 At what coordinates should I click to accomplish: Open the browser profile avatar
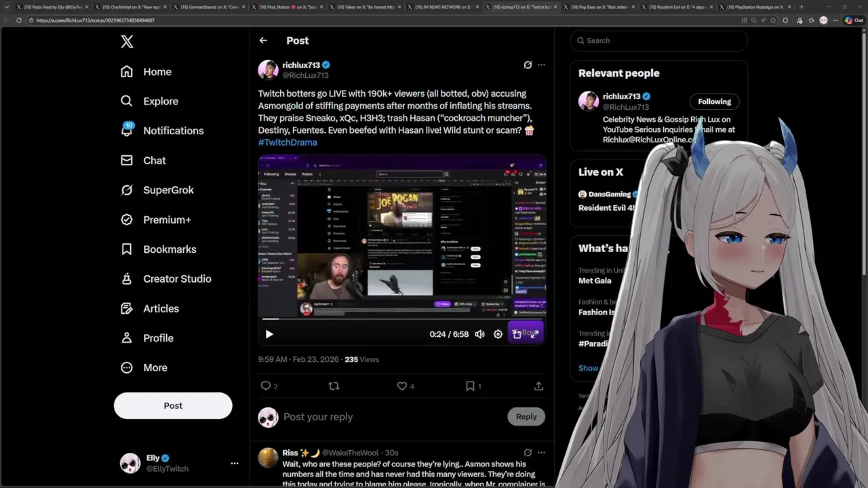click(x=823, y=20)
